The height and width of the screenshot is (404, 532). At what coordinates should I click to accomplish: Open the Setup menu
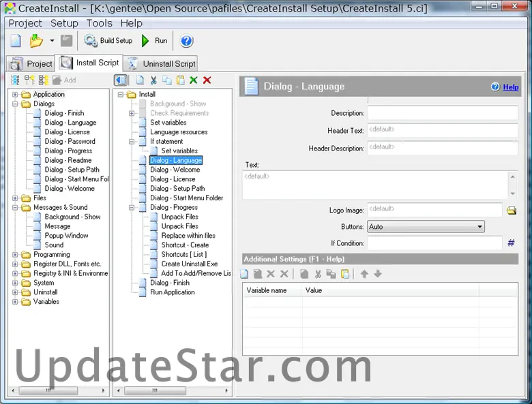point(64,23)
